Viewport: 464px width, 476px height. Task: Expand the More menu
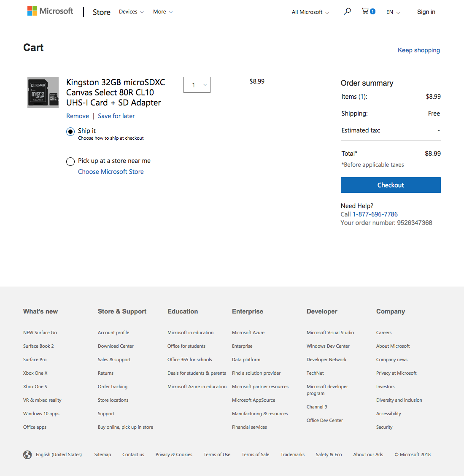(162, 12)
